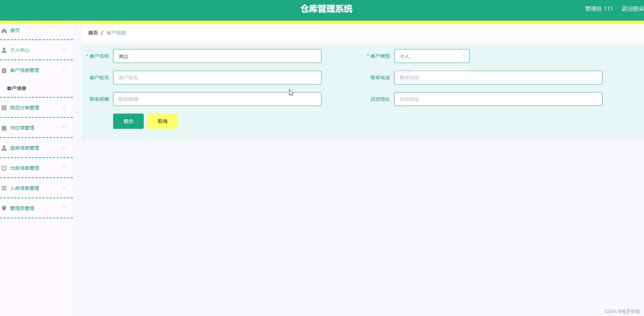Select the 客户信息 submenu item

17,88
